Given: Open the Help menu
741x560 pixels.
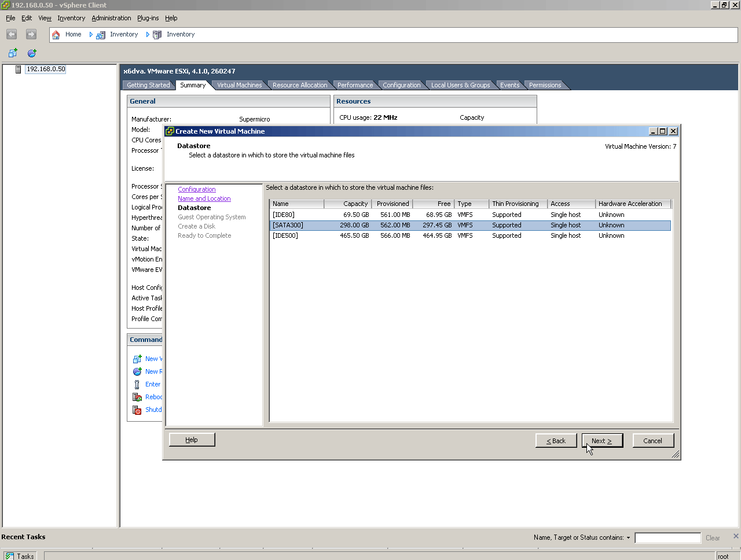Looking at the screenshot, I should click(x=171, y=19).
